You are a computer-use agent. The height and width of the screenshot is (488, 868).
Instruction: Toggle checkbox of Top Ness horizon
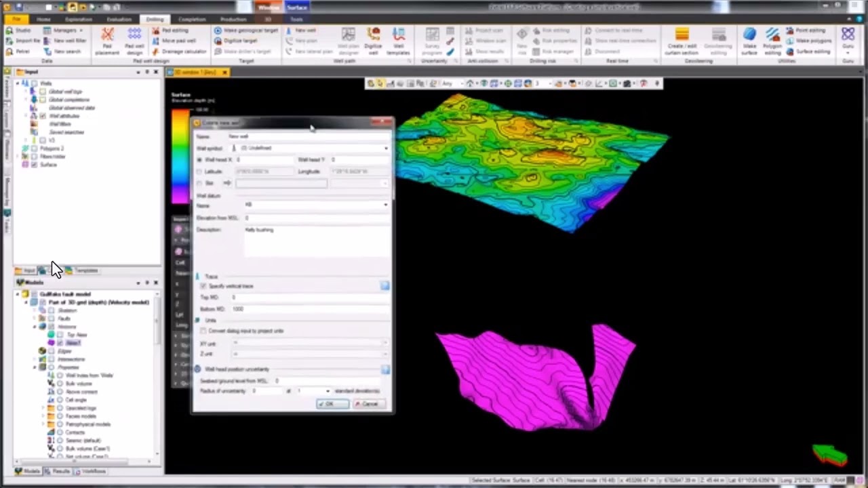pos(60,335)
